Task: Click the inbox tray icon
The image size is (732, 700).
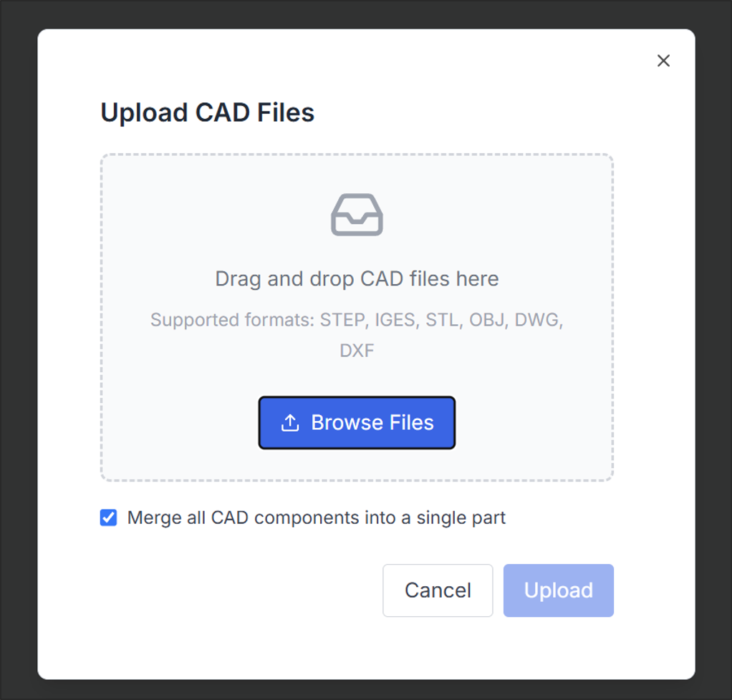Action: pyautogui.click(x=357, y=215)
